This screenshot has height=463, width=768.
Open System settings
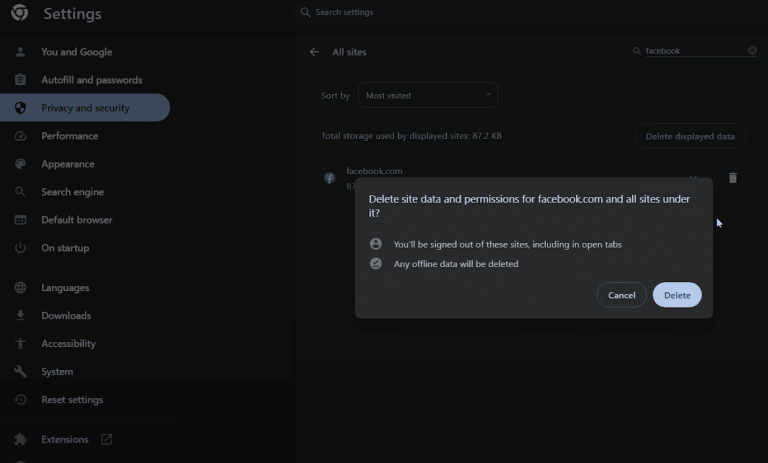pyautogui.click(x=57, y=371)
